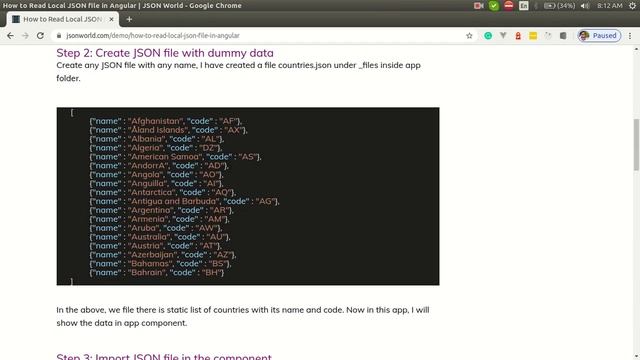The height and width of the screenshot is (360, 640).
Task: Click the 'Create any JSON file' paragraph
Action: click(x=238, y=72)
